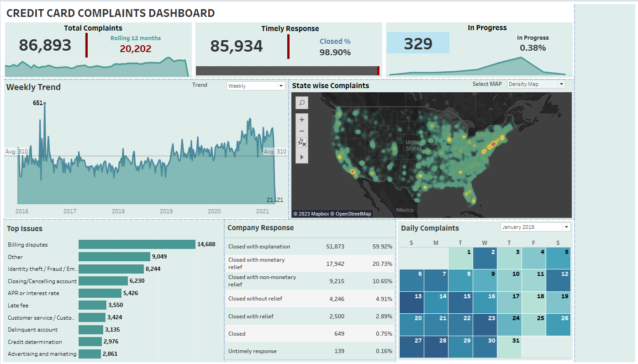The width and height of the screenshot is (638, 364).
Task: Open the Trend dropdown showing Weekly
Action: [x=256, y=86]
